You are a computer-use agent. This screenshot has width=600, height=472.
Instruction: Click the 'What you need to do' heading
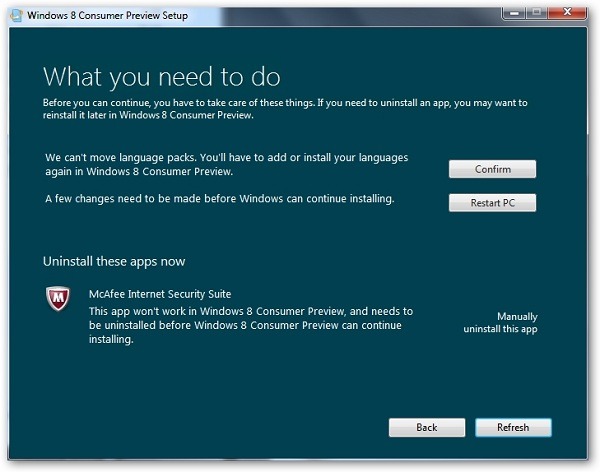click(x=162, y=77)
